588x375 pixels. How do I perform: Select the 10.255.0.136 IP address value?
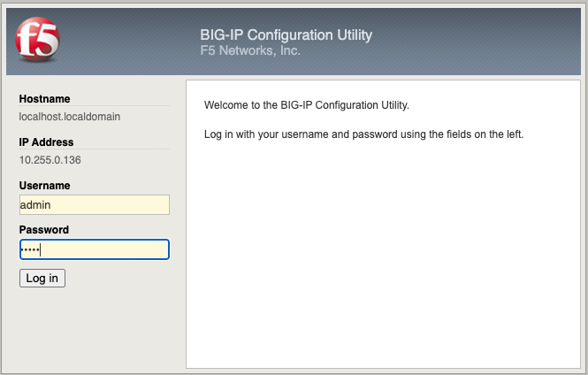(50, 160)
